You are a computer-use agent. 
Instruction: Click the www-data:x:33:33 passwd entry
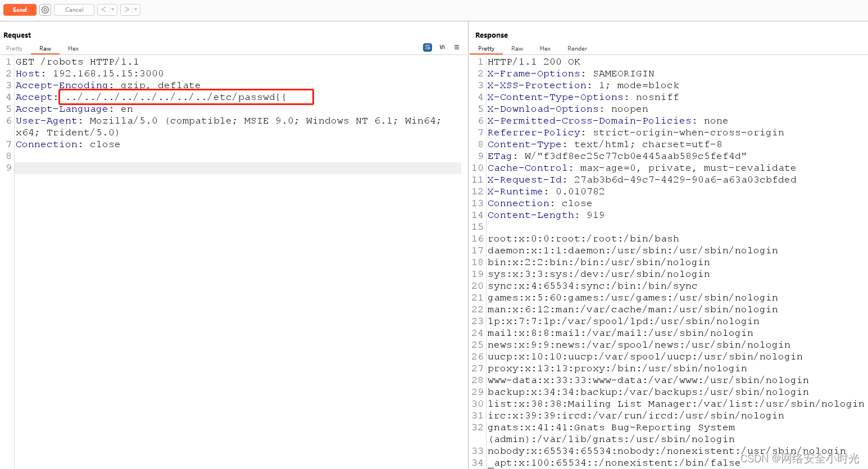[x=648, y=380]
